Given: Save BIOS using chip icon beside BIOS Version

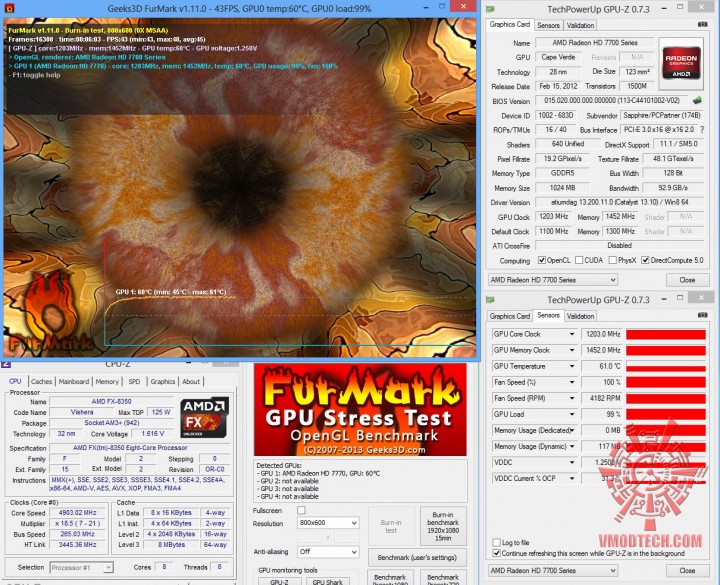Looking at the screenshot, I should (697, 100).
